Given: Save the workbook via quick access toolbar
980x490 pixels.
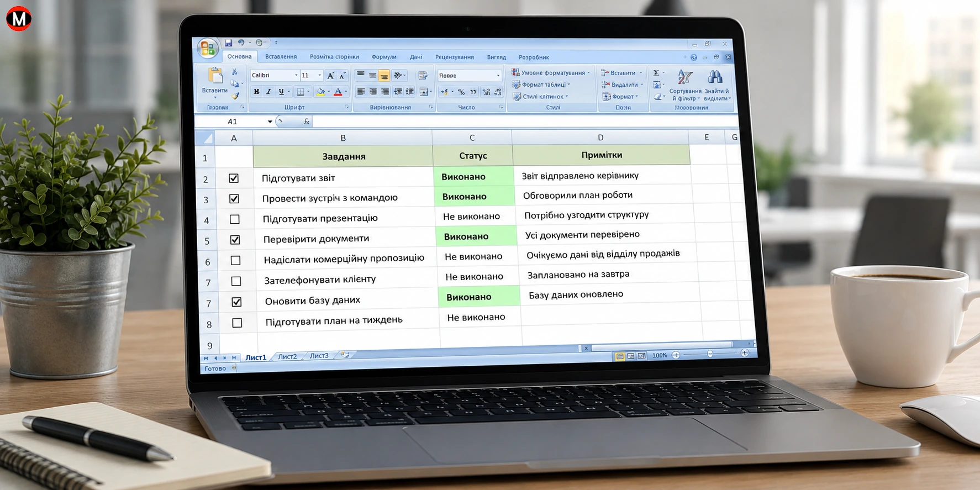Looking at the screenshot, I should coord(228,43).
